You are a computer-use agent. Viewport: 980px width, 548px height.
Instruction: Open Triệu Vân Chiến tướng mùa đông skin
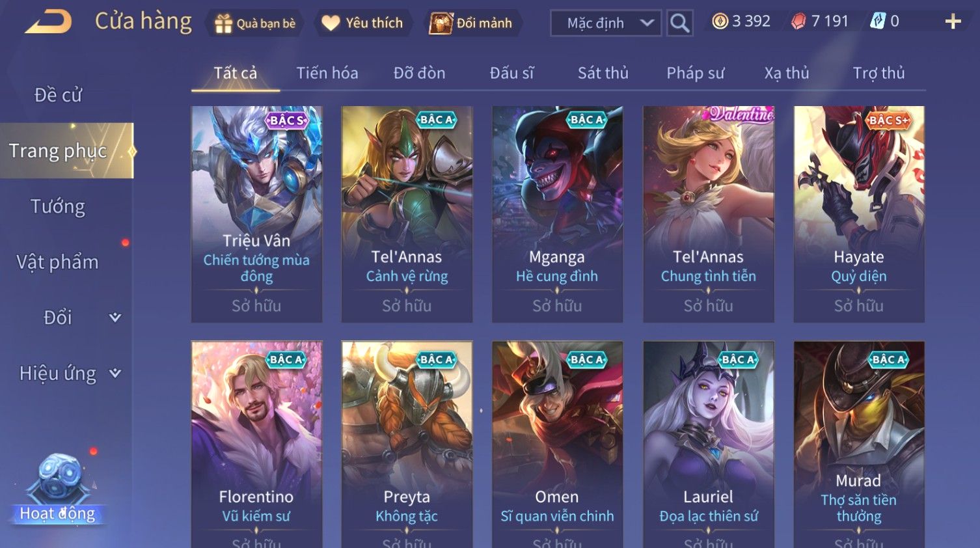256,214
